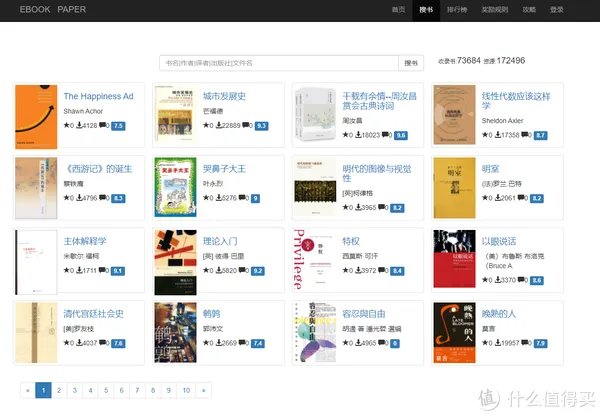Focus the book search input field
The height and width of the screenshot is (416, 600).
click(x=279, y=63)
